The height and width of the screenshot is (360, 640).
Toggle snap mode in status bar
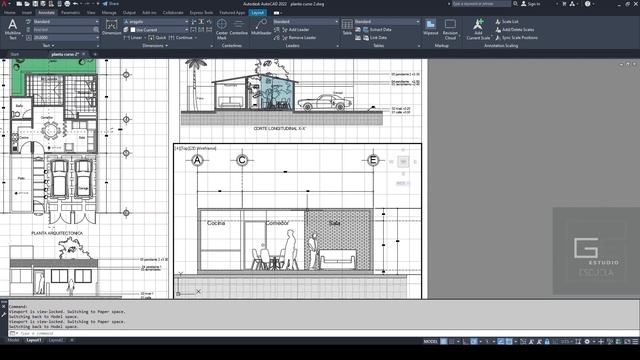tap(451, 342)
